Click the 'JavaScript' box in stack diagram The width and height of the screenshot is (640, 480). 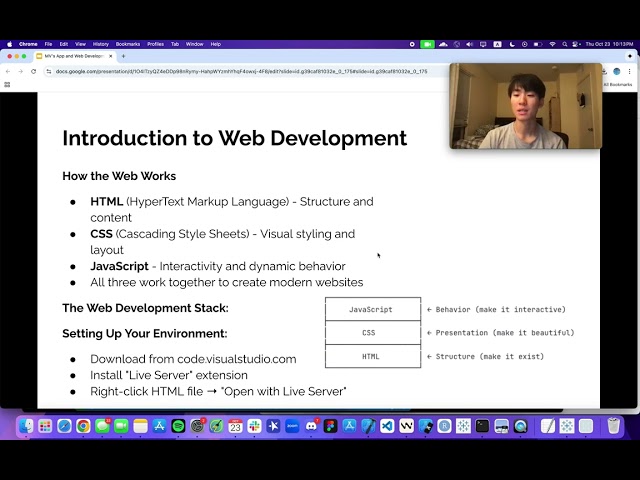[x=373, y=309]
